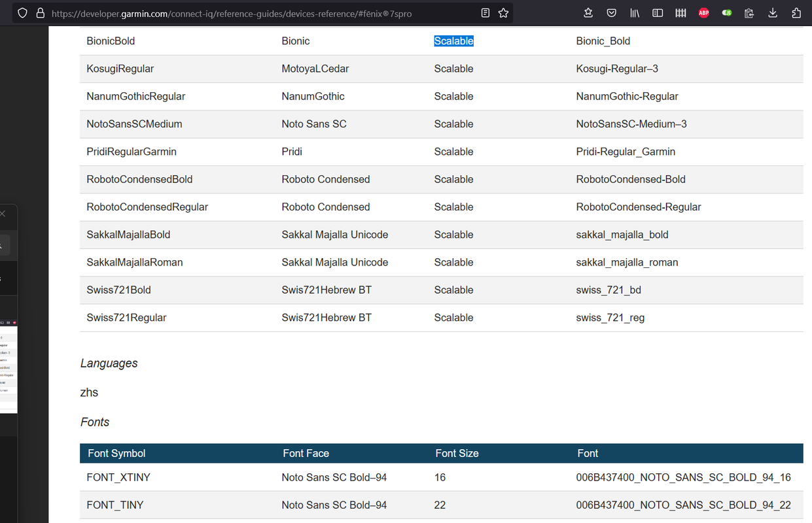Click the Kosugi-Regular–3 font file
This screenshot has width=812, height=523.
618,69
